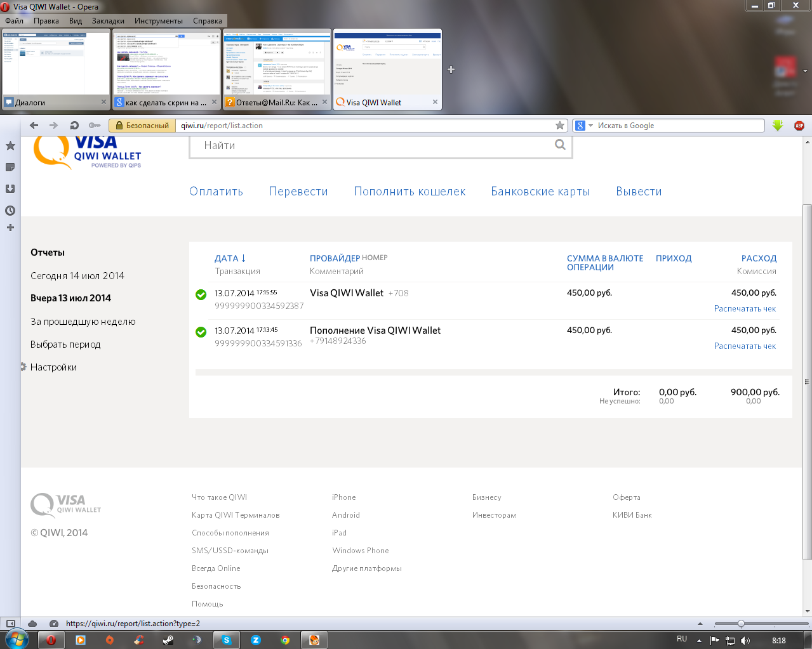Open the Google search engine dropdown
The height and width of the screenshot is (649, 812).
[583, 126]
